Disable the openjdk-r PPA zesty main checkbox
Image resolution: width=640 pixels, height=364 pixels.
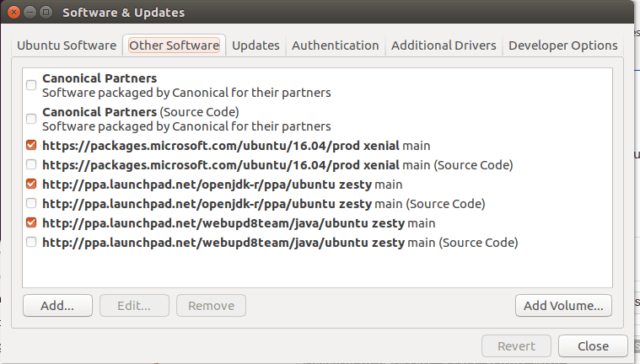click(x=31, y=184)
